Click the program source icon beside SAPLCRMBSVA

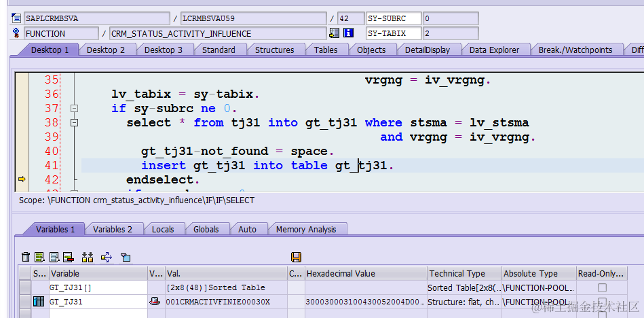(16, 18)
